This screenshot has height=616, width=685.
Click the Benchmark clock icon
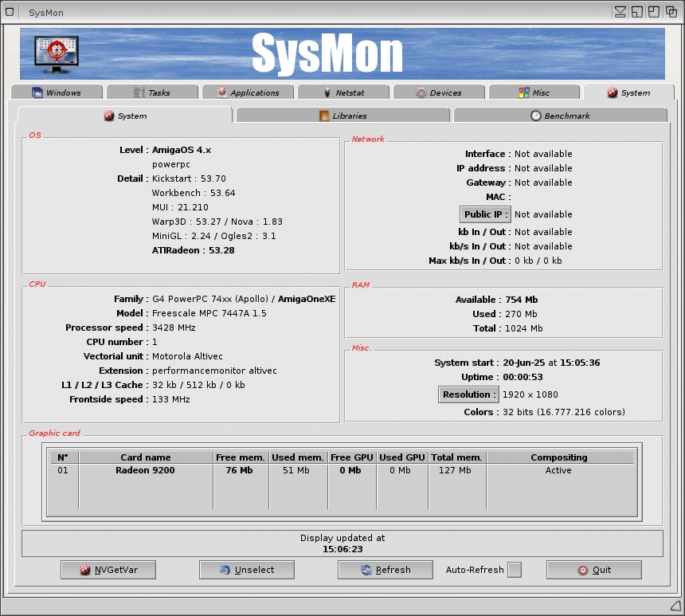point(536,116)
